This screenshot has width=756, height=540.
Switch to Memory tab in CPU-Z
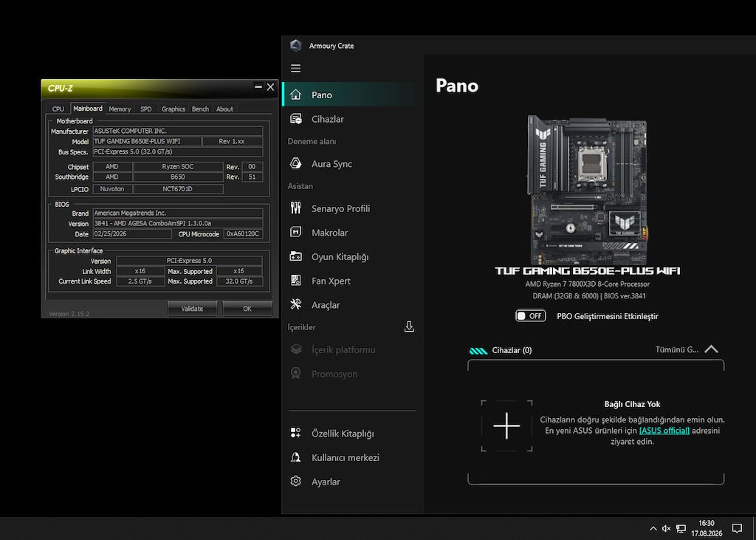(120, 109)
